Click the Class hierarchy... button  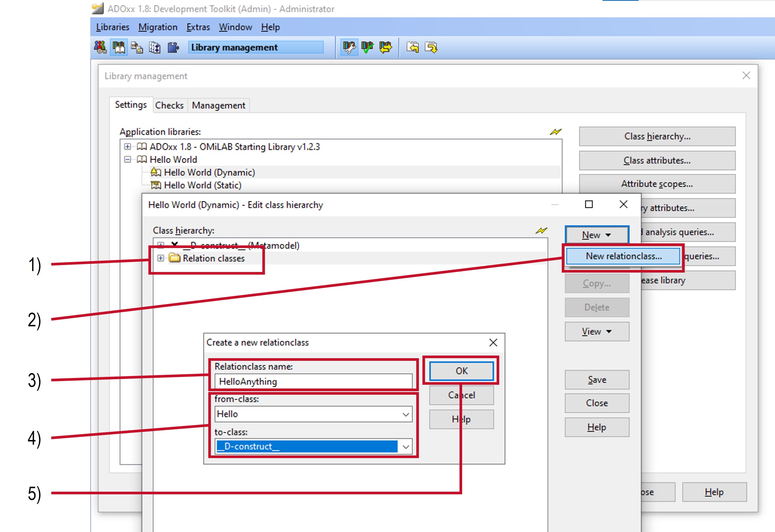657,136
